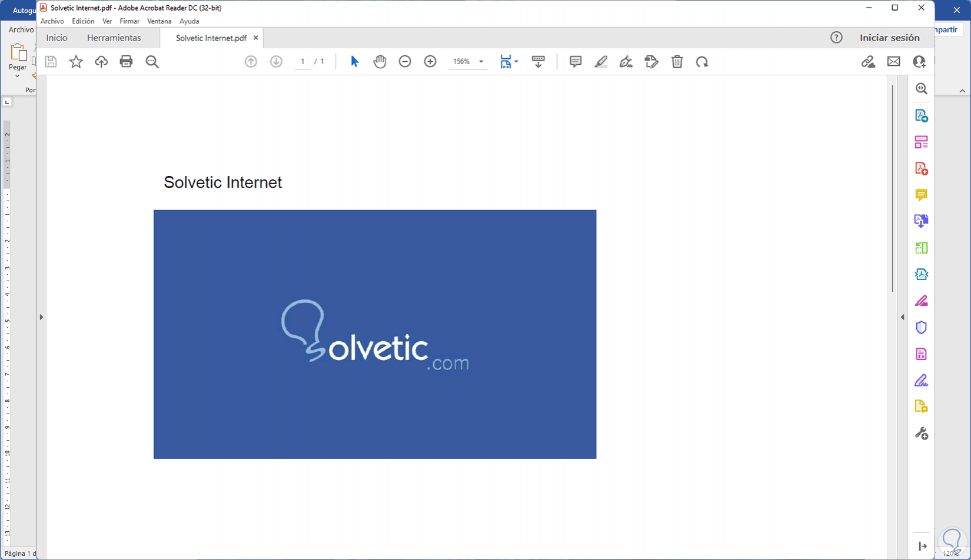Open Edit PDF in right sidebar

922,142
